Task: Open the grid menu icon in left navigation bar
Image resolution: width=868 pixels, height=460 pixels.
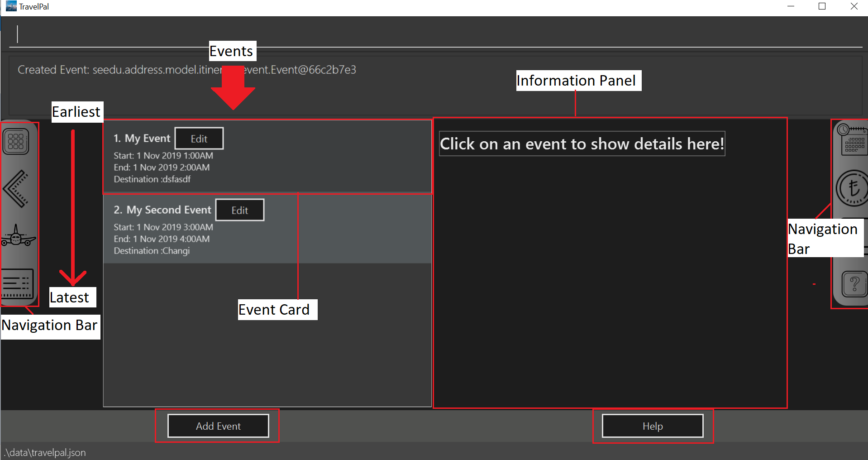Action: pyautogui.click(x=16, y=141)
